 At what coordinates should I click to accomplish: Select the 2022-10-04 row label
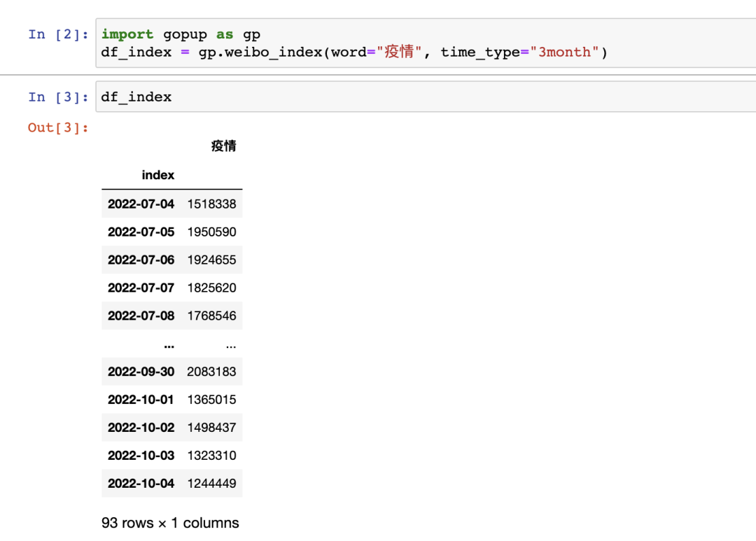pyautogui.click(x=141, y=483)
